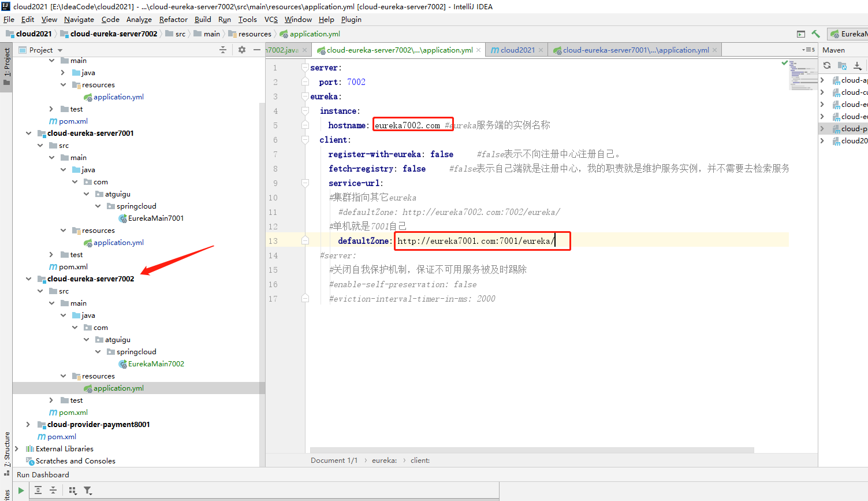The height and width of the screenshot is (501, 868).
Task: Open the Navigate menu
Action: [x=79, y=19]
